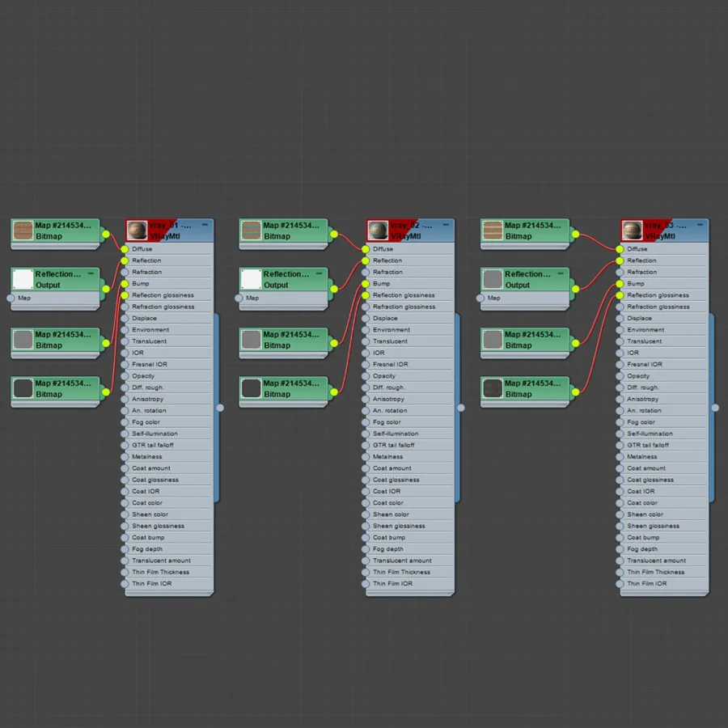This screenshot has height=728, width=728.
Task: Click the gray swatch on the third Reflection Output node
Action: (x=493, y=279)
